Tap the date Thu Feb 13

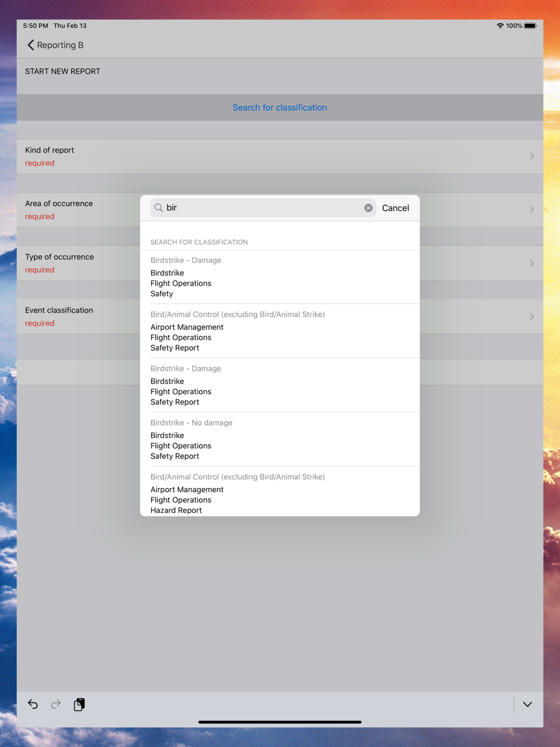coord(70,26)
